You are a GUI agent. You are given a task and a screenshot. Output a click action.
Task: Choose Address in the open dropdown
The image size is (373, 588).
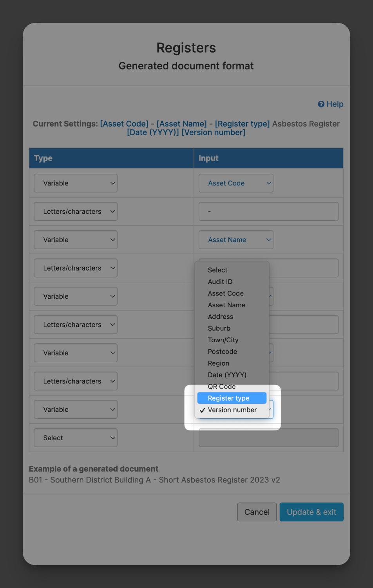232,316
